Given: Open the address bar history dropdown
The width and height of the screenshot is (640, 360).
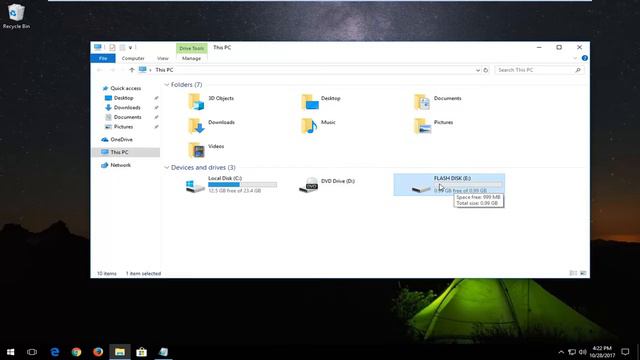Looking at the screenshot, I should 478,70.
